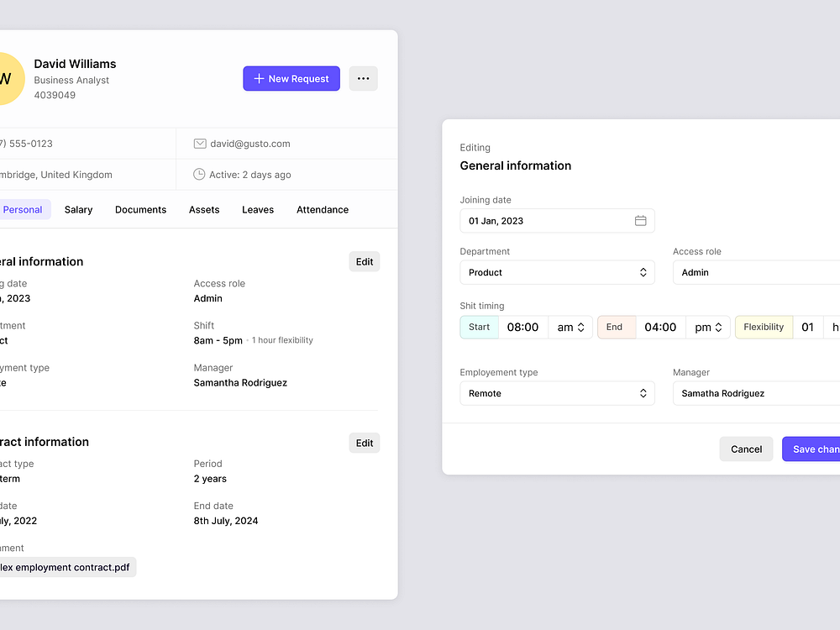Image resolution: width=840 pixels, height=630 pixels.
Task: Switch to the Salary tab
Action: [x=78, y=209]
